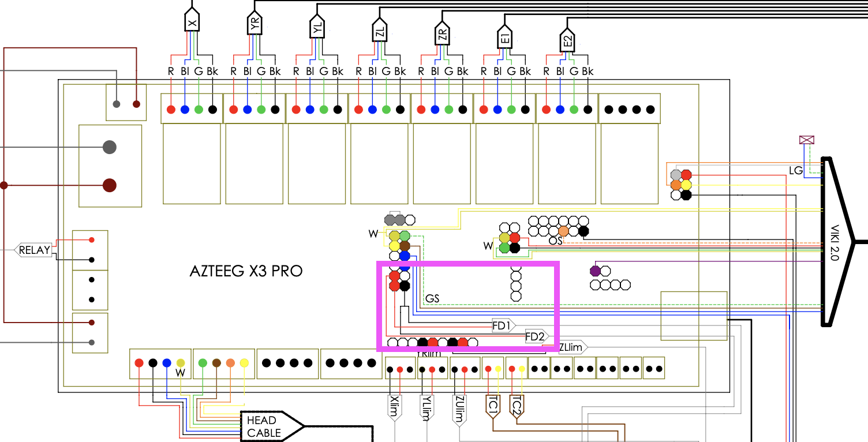This screenshot has width=868, height=442.
Task: Click the Xlim endstop tag
Action: click(x=394, y=407)
